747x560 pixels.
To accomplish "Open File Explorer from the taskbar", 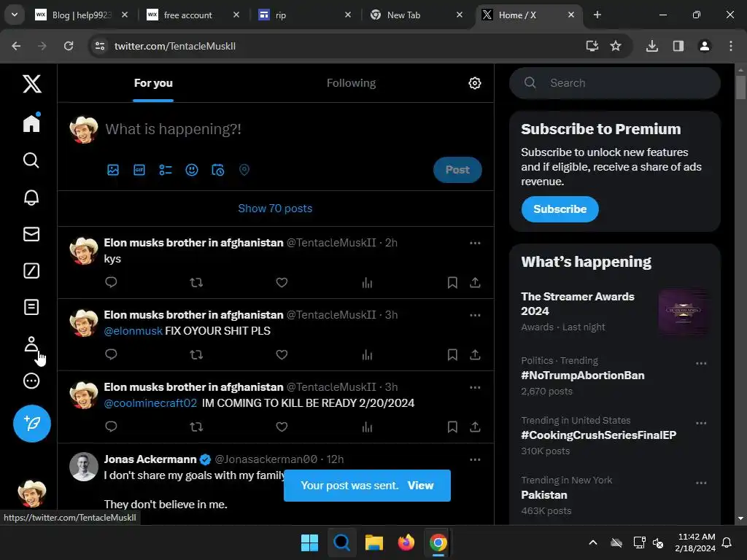I will click(x=374, y=542).
